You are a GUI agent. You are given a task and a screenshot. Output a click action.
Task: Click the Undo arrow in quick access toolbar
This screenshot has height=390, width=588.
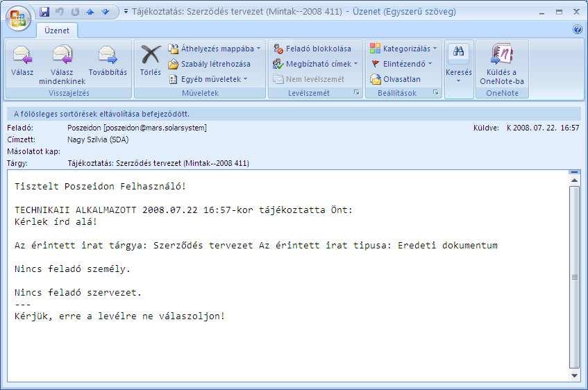tap(59, 12)
